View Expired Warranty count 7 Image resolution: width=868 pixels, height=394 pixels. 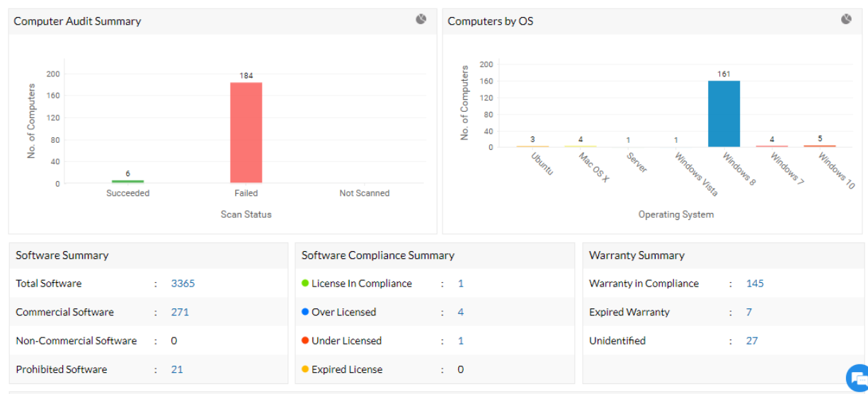pos(749,312)
